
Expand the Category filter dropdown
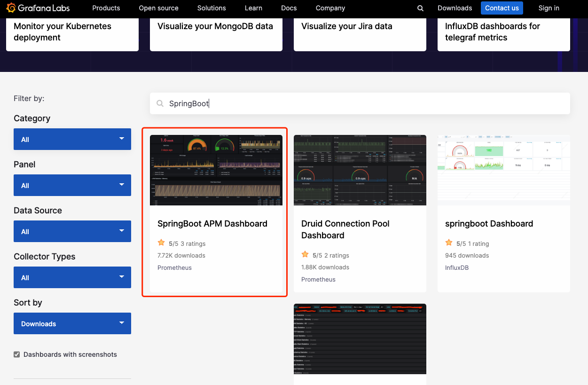(x=72, y=139)
